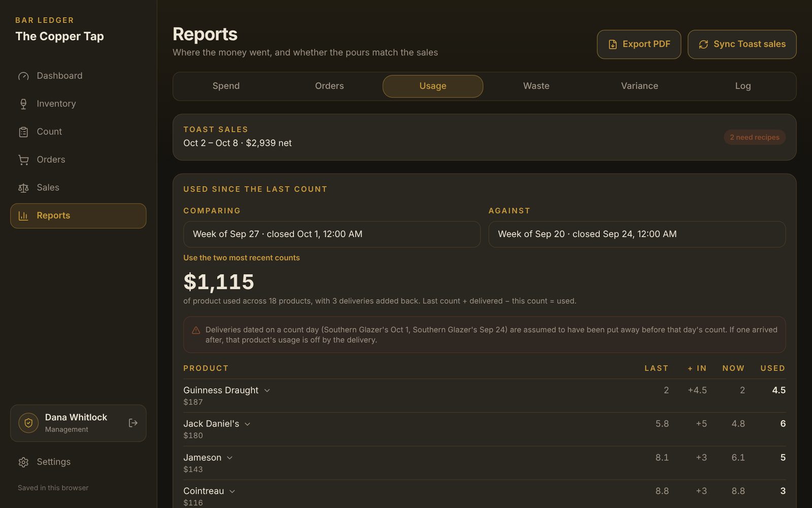Viewport: 812px width, 508px height.
Task: Go to Sales in the sidebar
Action: pyautogui.click(x=78, y=187)
